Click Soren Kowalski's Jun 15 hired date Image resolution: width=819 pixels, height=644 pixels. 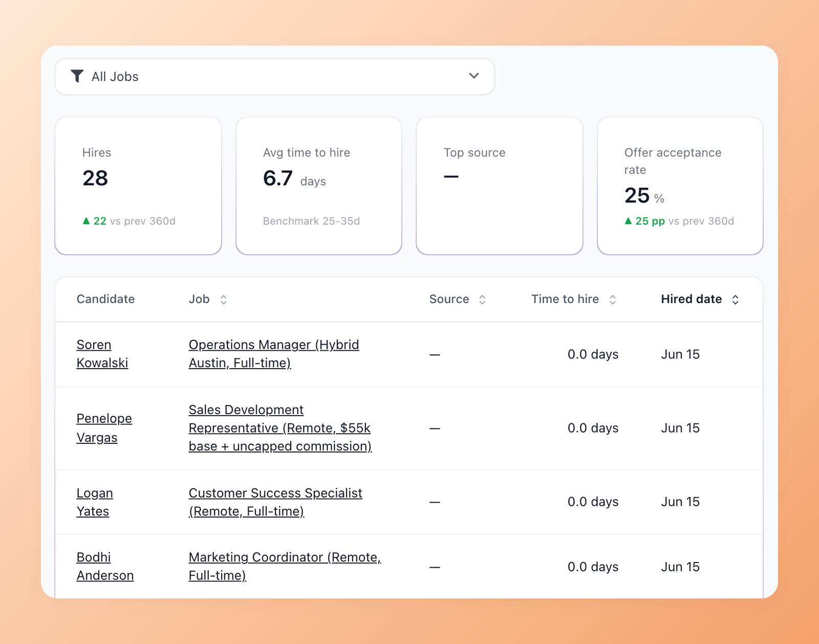coord(680,354)
